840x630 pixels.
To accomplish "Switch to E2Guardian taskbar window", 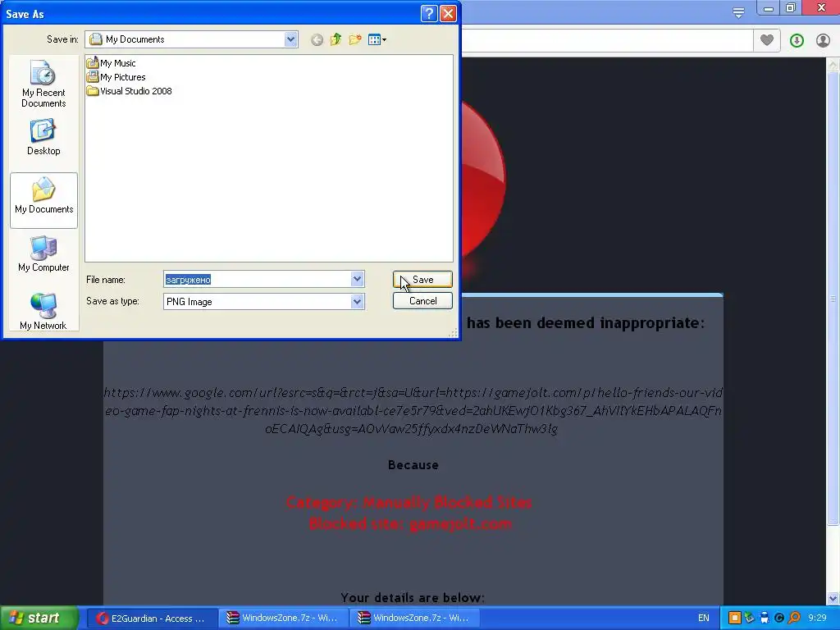I will click(152, 619).
